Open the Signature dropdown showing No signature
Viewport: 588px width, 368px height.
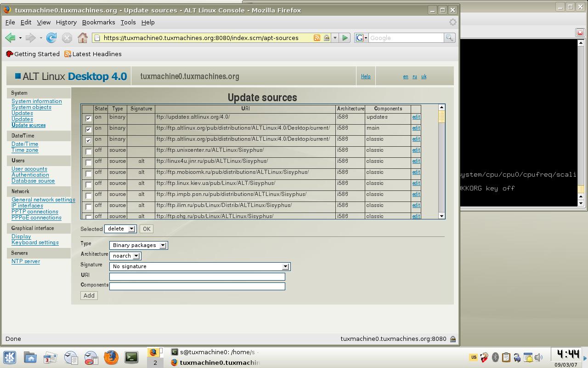[x=200, y=266]
